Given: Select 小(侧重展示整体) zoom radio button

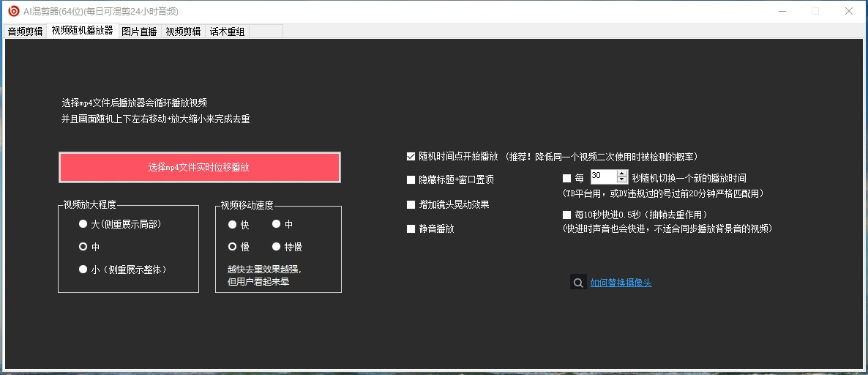Looking at the screenshot, I should coord(83,270).
